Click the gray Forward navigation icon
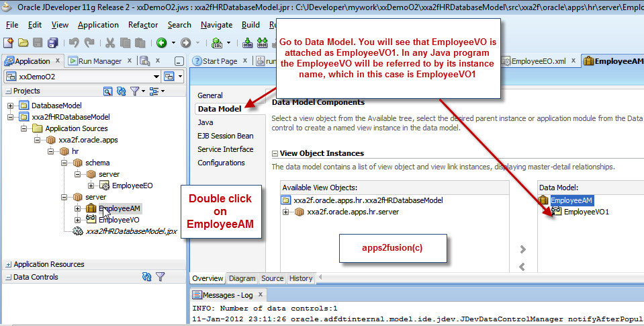Image resolution: width=644 pixels, height=326 pixels. [185, 42]
